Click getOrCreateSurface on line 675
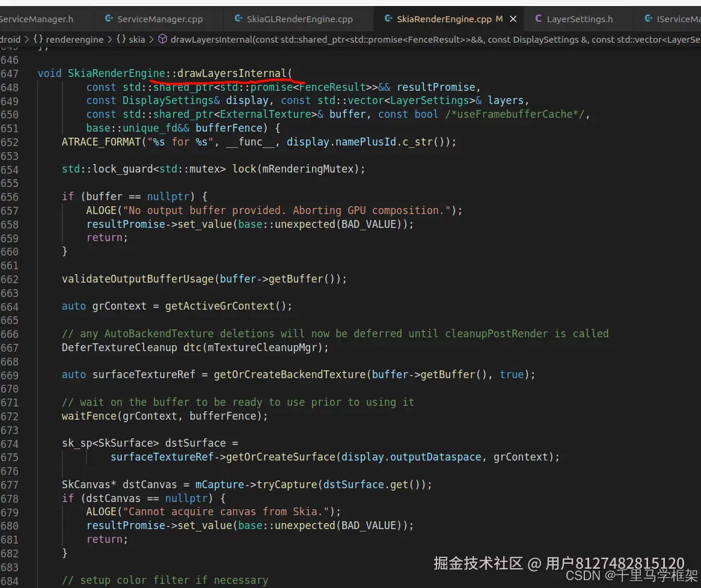 click(280, 457)
